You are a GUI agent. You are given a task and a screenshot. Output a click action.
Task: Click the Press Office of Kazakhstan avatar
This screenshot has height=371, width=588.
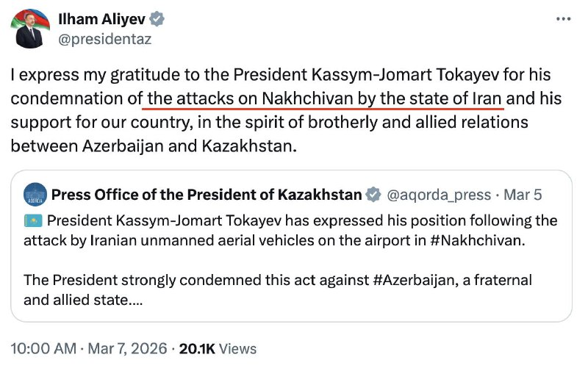tap(35, 195)
